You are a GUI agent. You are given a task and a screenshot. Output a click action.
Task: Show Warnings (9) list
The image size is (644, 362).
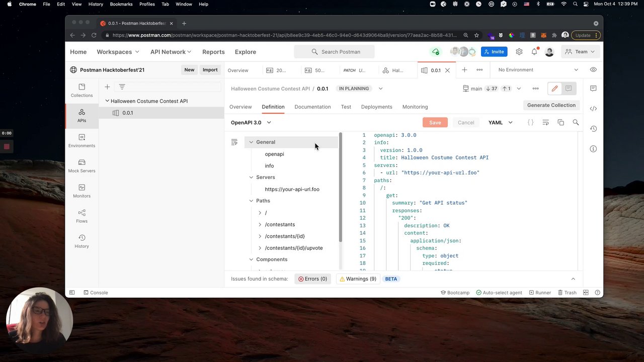tap(358, 279)
